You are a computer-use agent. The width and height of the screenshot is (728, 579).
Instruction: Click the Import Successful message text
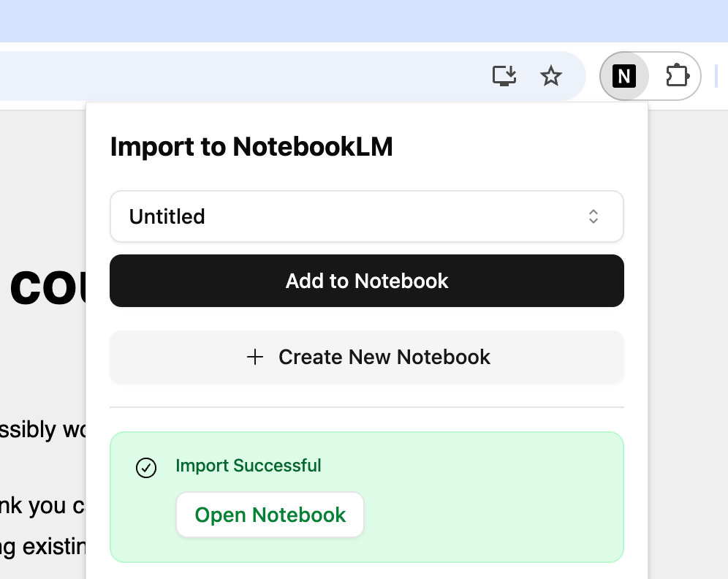[249, 465]
